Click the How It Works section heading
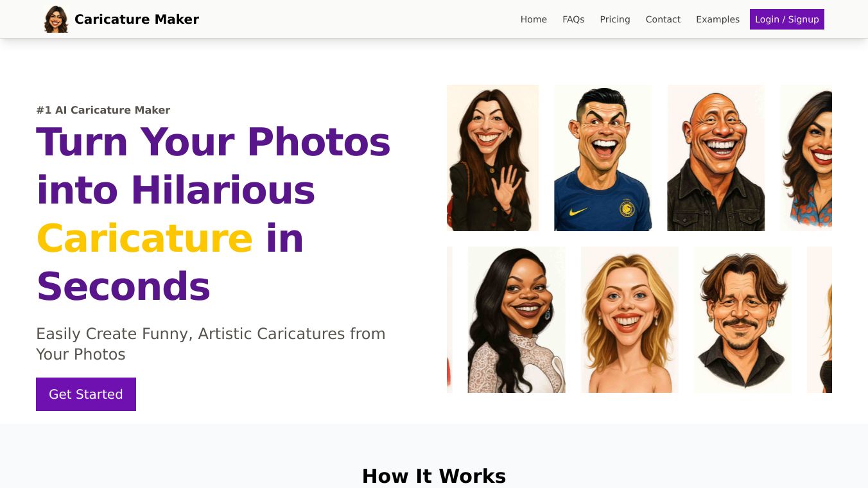868x488 pixels. (434, 476)
